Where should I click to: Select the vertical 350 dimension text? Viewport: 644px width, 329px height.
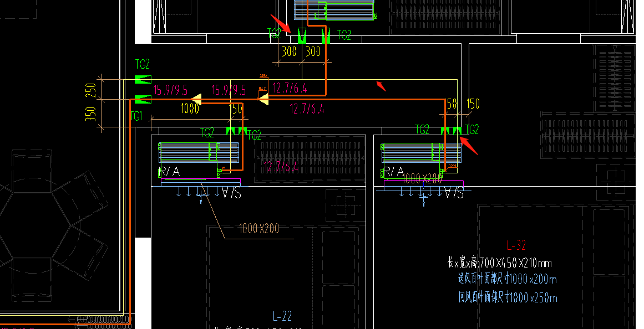[x=90, y=114]
